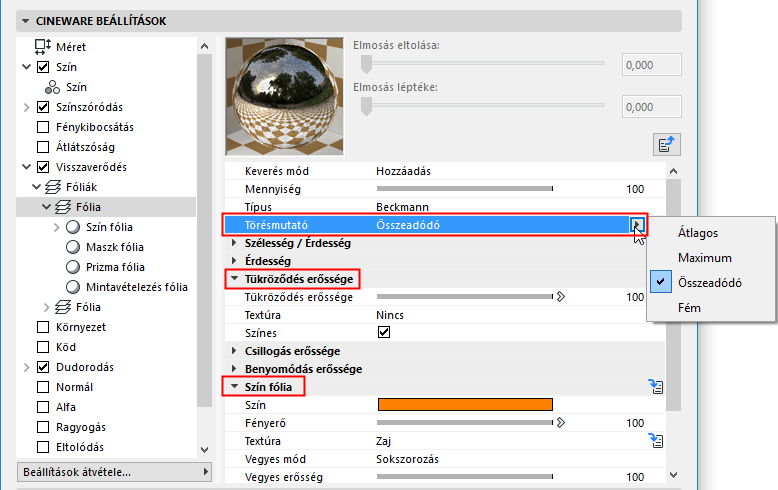Click the load icon in Szín fólia header
The width and height of the screenshot is (778, 490).
tap(656, 386)
